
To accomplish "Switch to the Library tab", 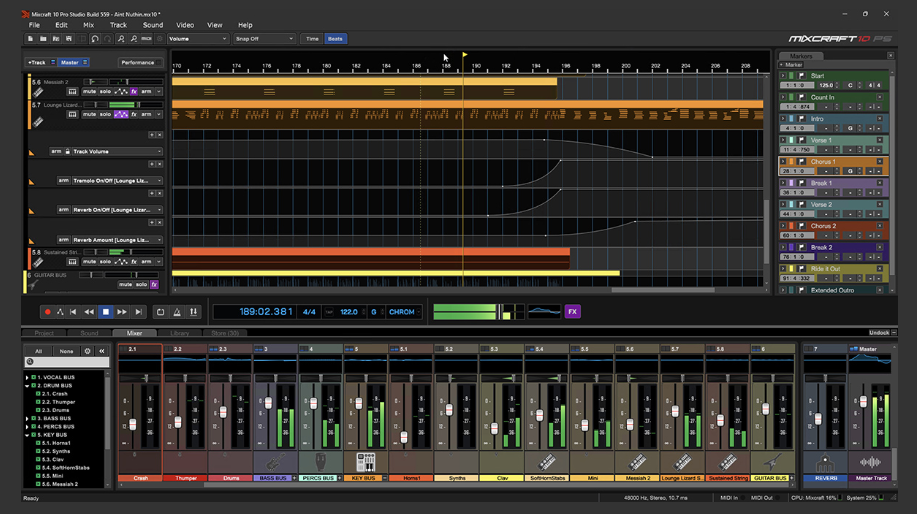I will [x=180, y=333].
